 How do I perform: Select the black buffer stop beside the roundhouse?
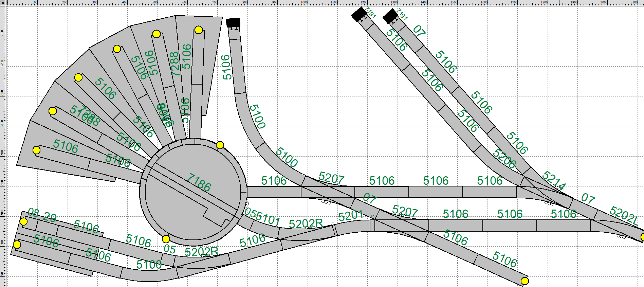tap(233, 23)
